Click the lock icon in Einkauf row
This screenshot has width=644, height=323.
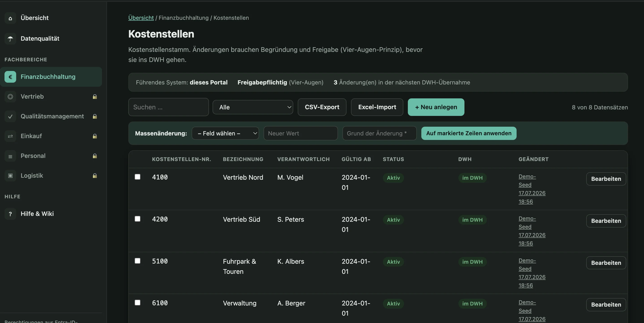pos(95,136)
